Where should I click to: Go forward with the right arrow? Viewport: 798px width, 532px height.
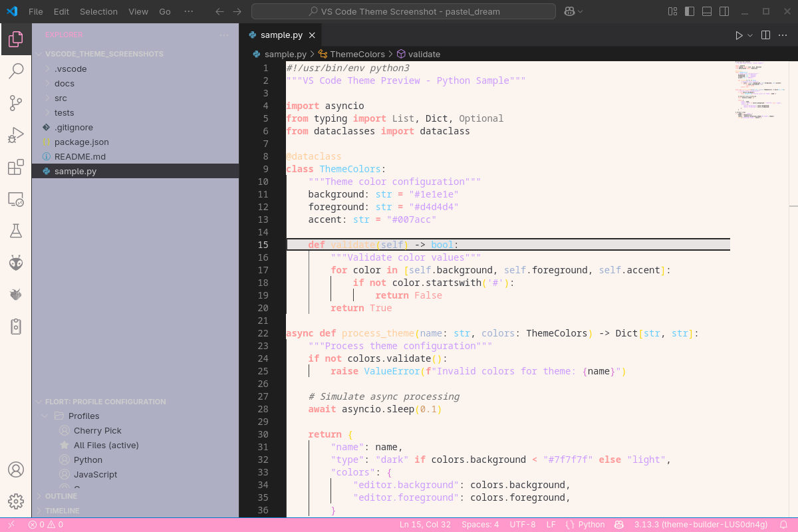click(x=237, y=11)
